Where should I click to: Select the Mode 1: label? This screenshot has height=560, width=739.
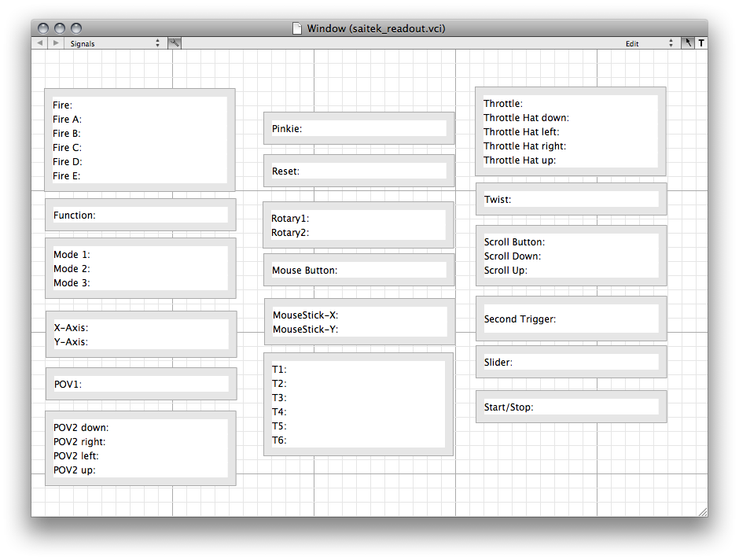72,255
